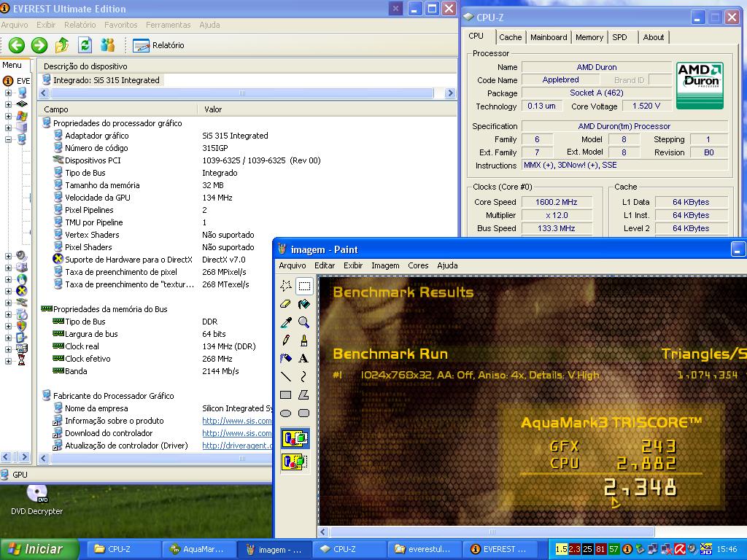Click the users/people icon in EVEREST toolbar

coord(108,45)
